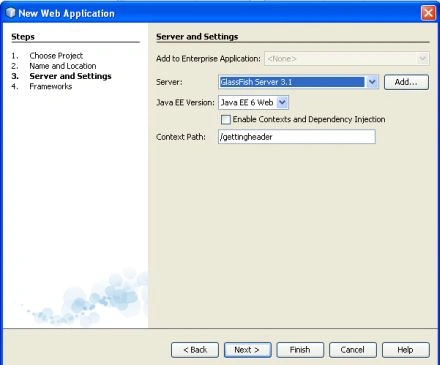Click the 'Server:' label

pos(169,82)
